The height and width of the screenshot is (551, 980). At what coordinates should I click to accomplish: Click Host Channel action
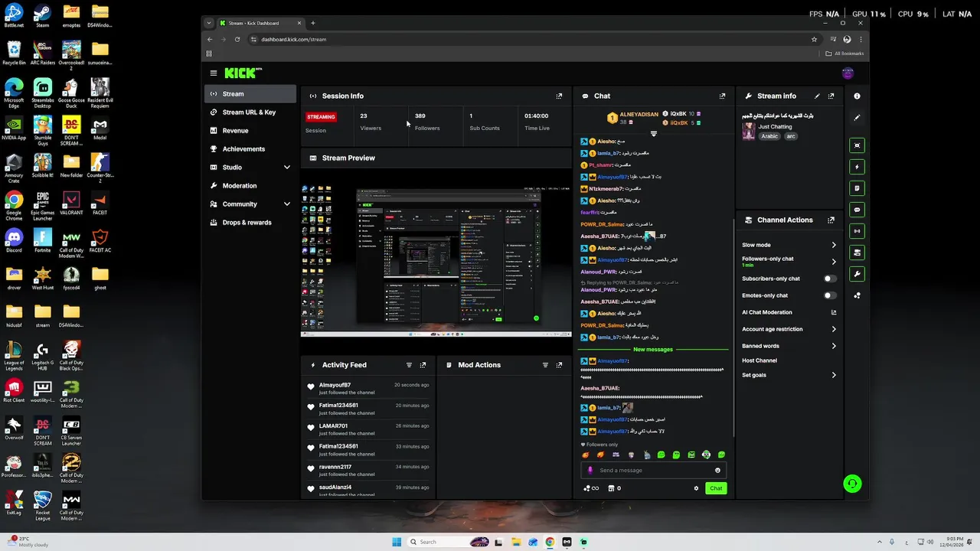759,360
